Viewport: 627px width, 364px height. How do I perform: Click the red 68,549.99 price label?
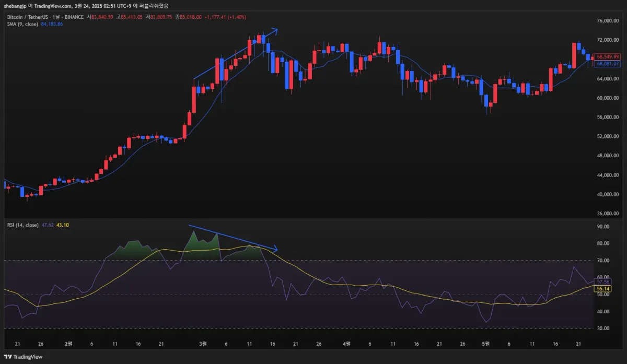point(608,56)
